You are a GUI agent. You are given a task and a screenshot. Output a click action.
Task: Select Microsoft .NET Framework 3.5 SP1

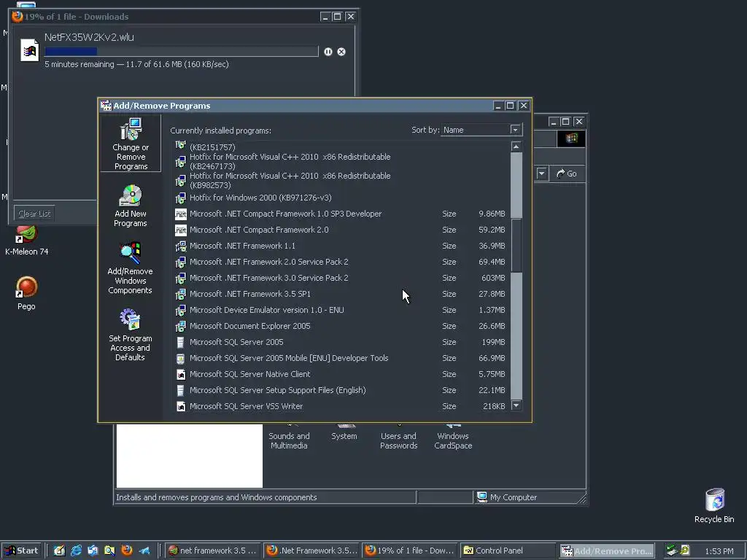(341, 295)
